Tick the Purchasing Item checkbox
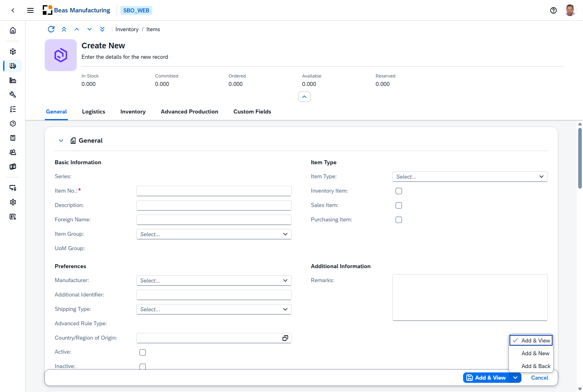The height and width of the screenshot is (392, 583). coord(399,220)
